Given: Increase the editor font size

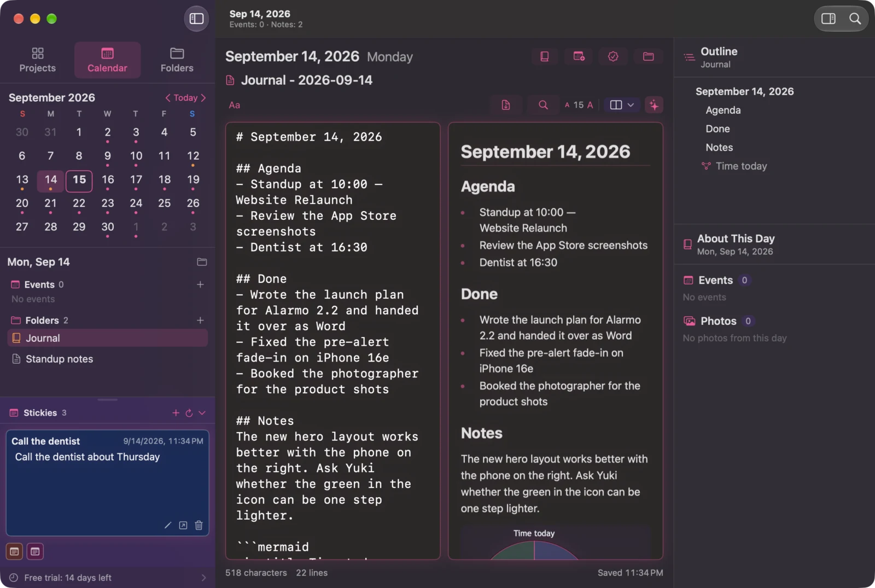Looking at the screenshot, I should 590,105.
